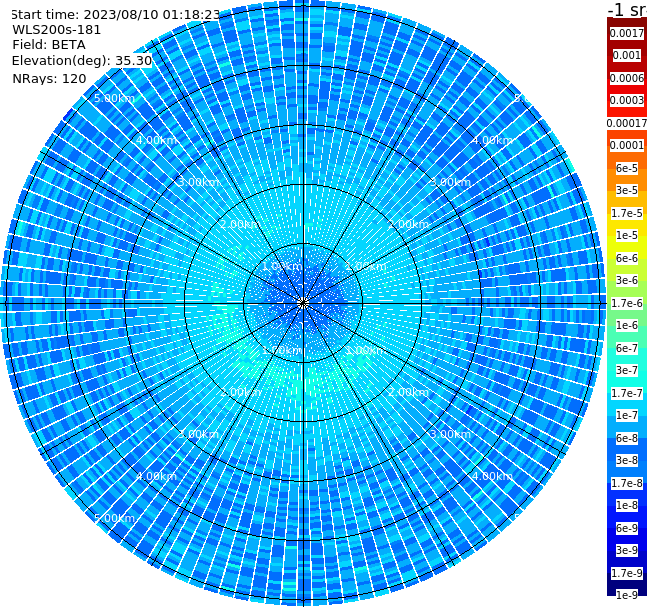The image size is (647, 607).
Task: Click the 6e-8 colorbar label
Action: (627, 438)
